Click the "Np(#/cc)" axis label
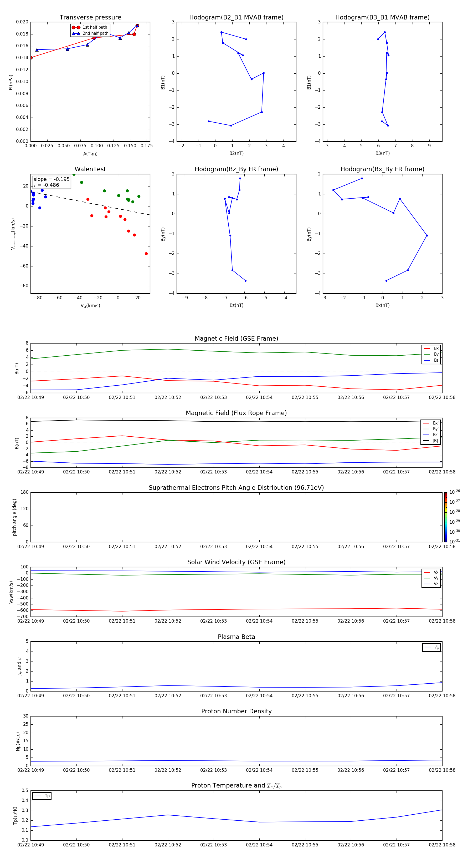473x868 pixels. coord(18,741)
